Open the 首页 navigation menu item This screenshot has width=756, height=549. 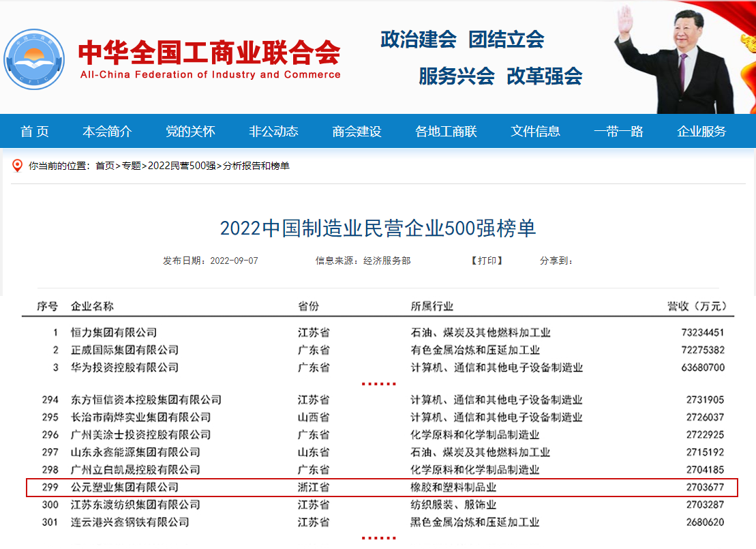pyautogui.click(x=34, y=131)
